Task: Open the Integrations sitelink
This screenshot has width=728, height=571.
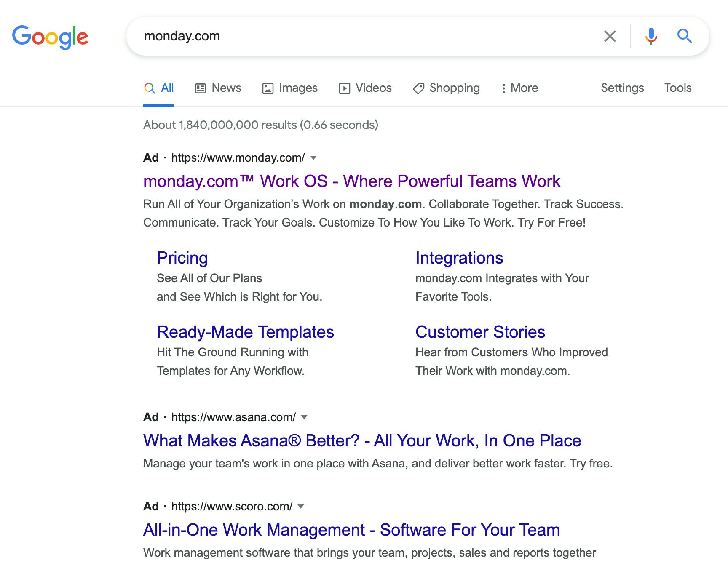Action: point(459,258)
